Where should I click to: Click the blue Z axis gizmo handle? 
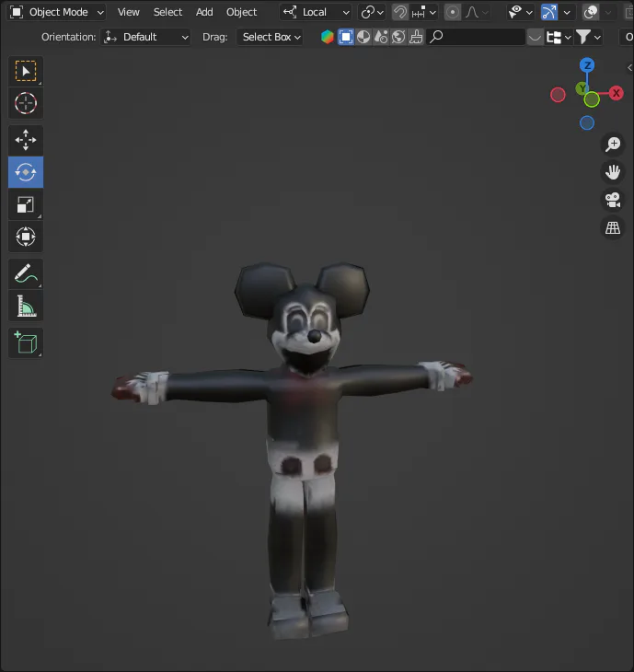click(587, 65)
